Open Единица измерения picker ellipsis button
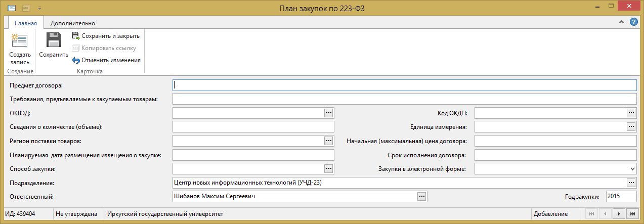Viewport: 644px width, 224px height. click(631, 126)
